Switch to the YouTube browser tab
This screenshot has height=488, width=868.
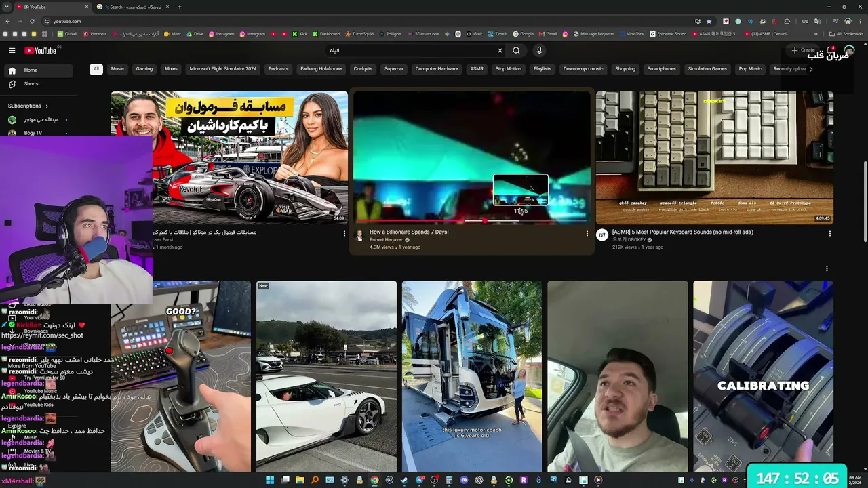pos(53,7)
